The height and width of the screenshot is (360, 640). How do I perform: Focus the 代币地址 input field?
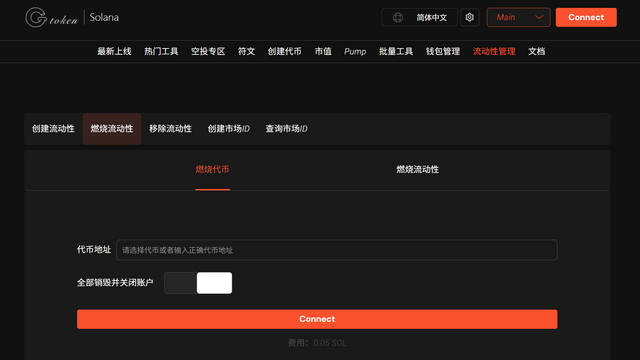tap(337, 250)
